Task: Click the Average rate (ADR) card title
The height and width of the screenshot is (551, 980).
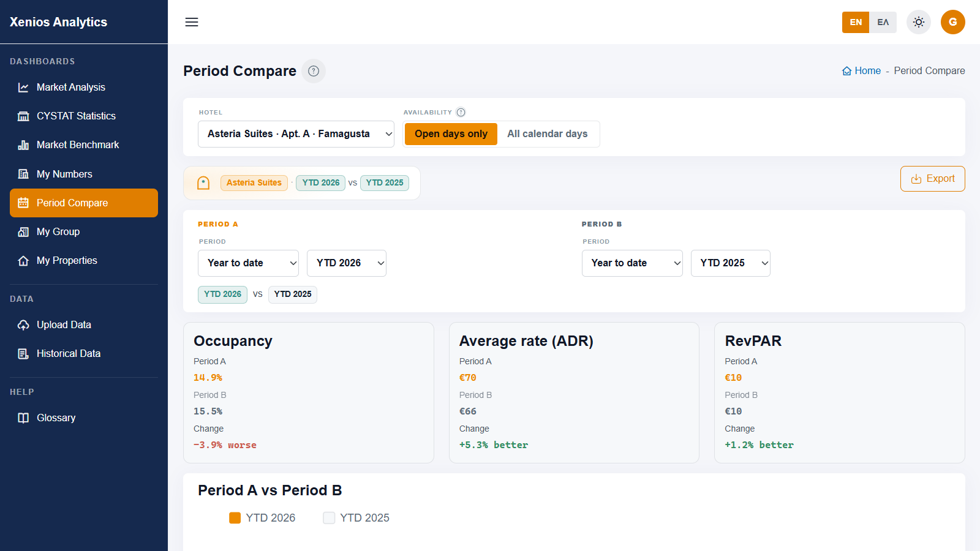Action: (527, 341)
